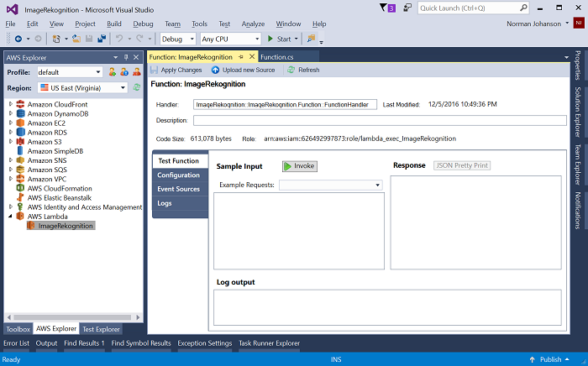Open the Region US East (Virginia) dropdown

click(123, 87)
